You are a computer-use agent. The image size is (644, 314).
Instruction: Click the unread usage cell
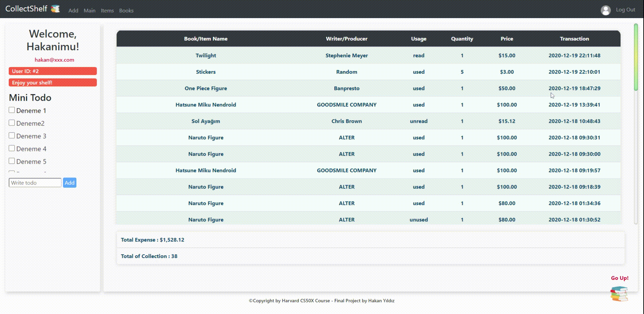[419, 121]
